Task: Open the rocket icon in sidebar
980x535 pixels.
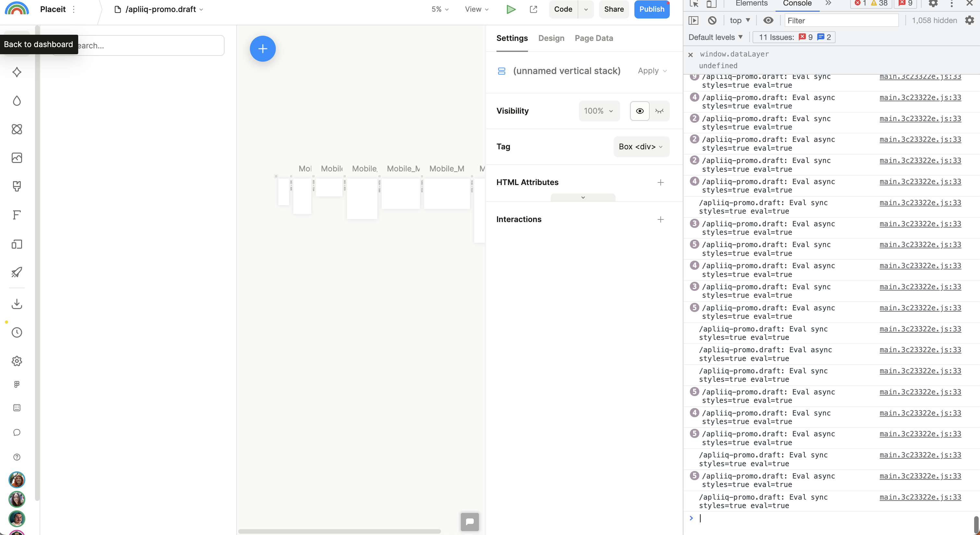Action: pos(17,272)
